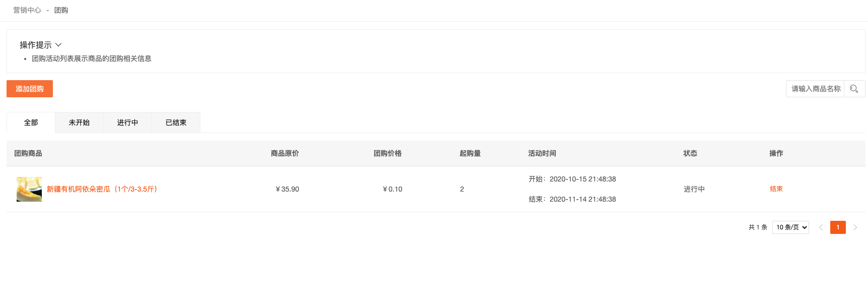Click the 状态 column header

pos(690,153)
